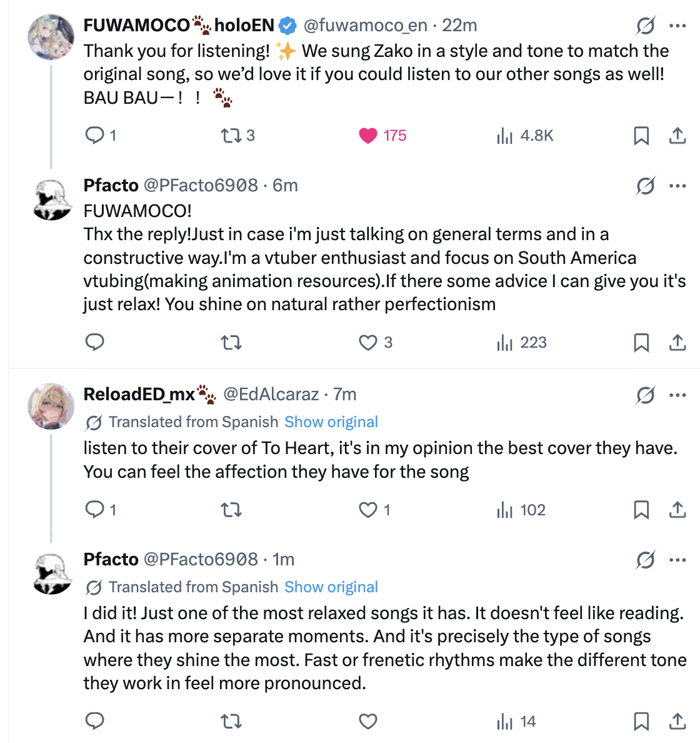Show original Spanish of ReloadED_mx's tweet
This screenshot has height=743, width=700.
click(x=331, y=422)
